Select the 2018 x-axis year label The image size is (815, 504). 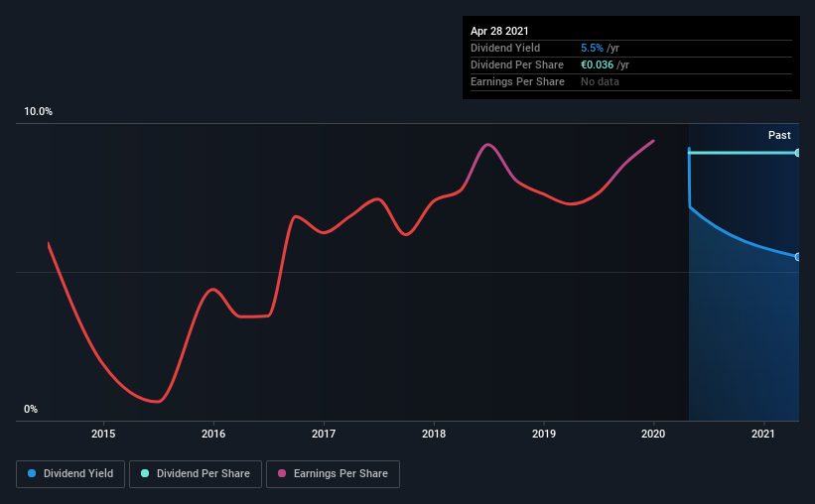(x=434, y=434)
